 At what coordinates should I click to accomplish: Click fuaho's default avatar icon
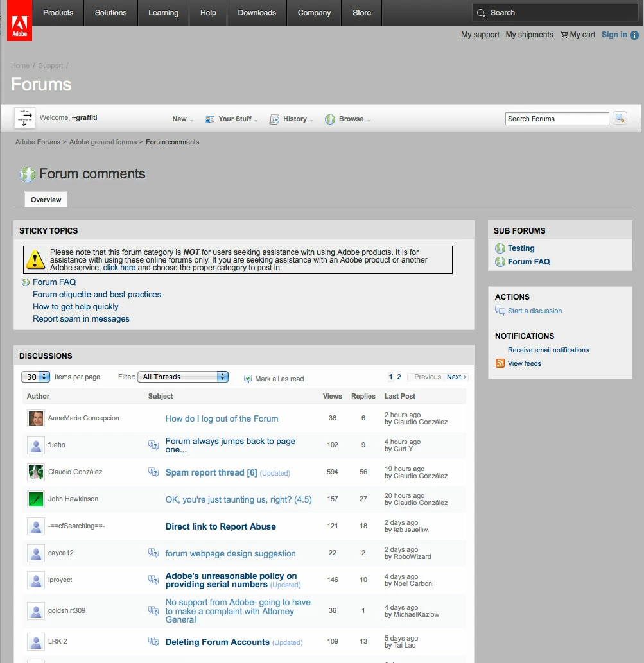[36, 445]
